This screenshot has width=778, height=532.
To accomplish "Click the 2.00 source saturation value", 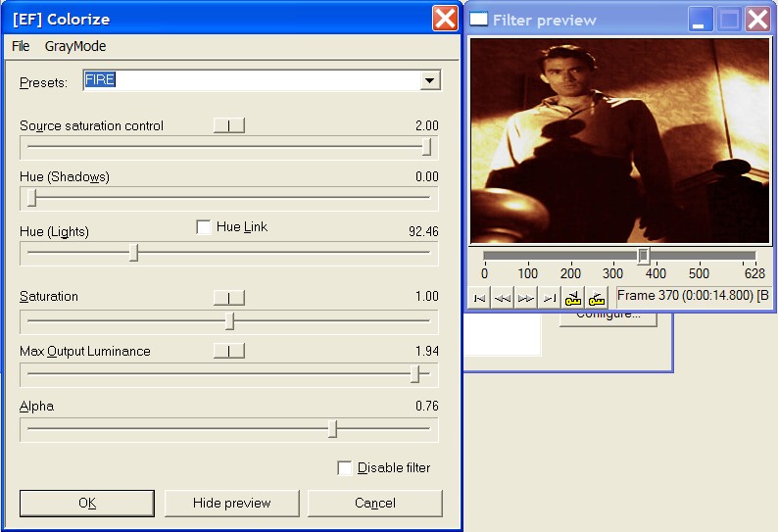I will (x=426, y=126).
